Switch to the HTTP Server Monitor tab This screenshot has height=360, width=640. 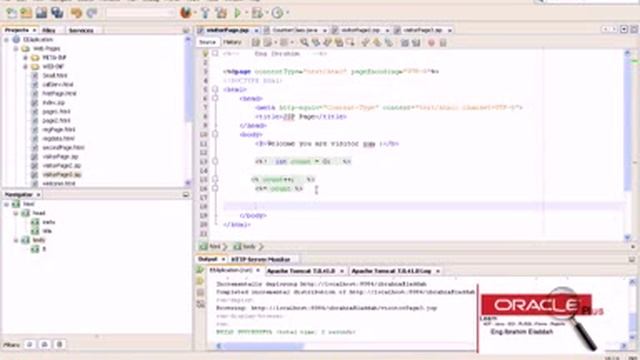[x=260, y=259]
